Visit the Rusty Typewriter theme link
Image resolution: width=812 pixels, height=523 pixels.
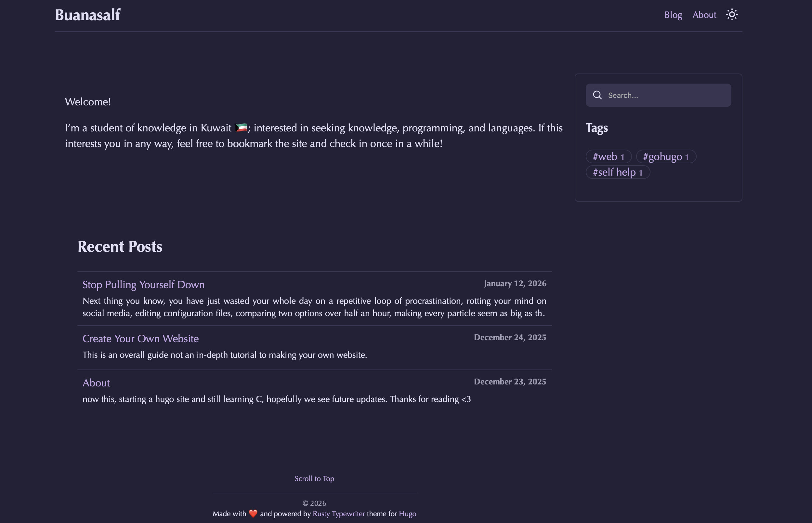click(339, 514)
